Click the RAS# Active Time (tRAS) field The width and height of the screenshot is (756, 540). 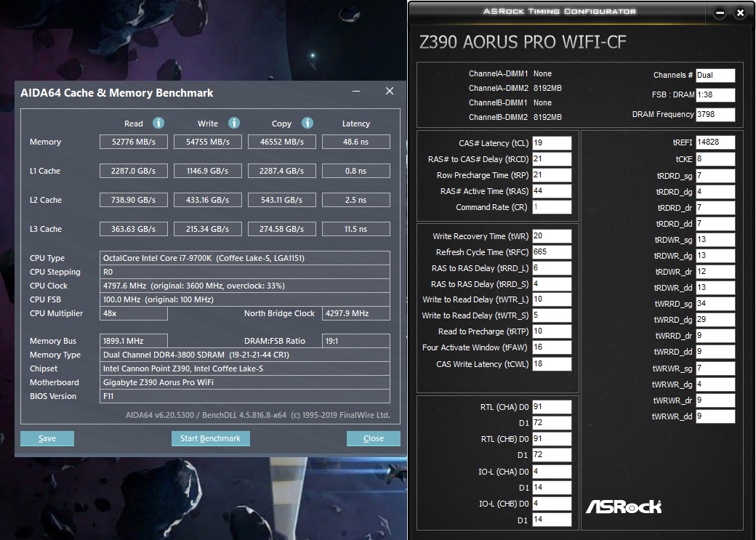pyautogui.click(x=552, y=191)
